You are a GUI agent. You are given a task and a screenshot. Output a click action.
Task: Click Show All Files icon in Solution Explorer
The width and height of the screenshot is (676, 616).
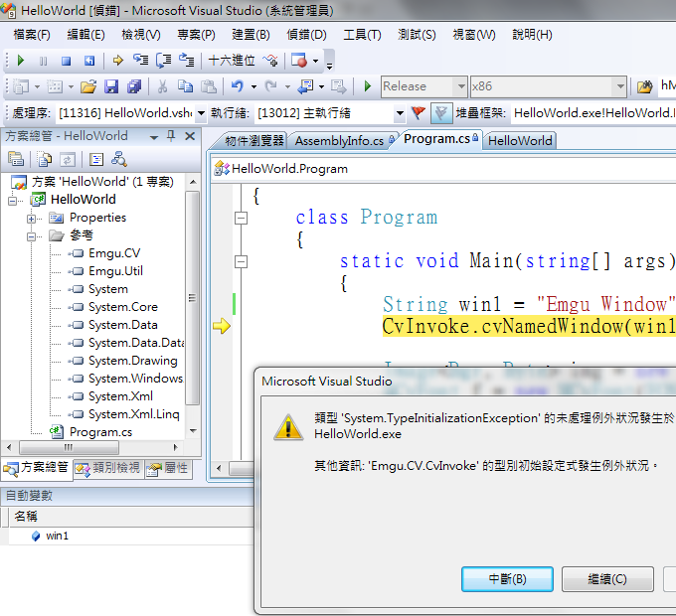point(45,159)
